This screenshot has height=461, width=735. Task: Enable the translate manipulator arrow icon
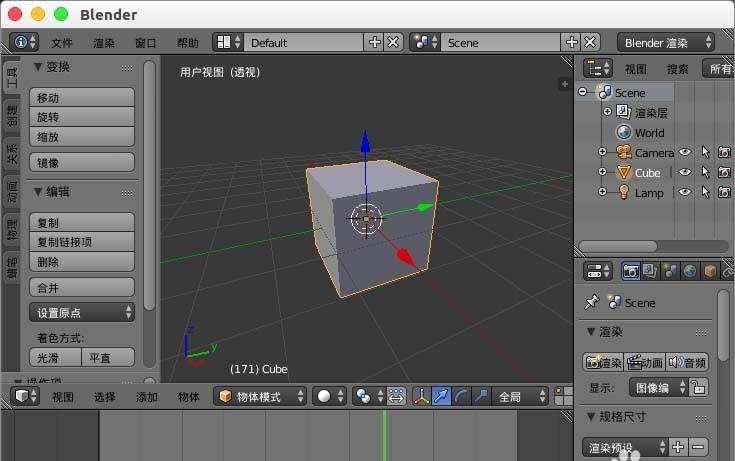[x=442, y=396]
